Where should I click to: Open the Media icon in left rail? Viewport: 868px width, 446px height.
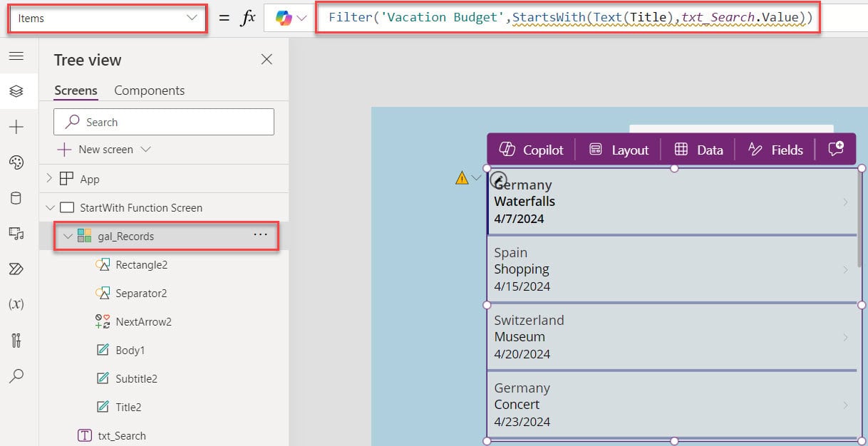16,233
